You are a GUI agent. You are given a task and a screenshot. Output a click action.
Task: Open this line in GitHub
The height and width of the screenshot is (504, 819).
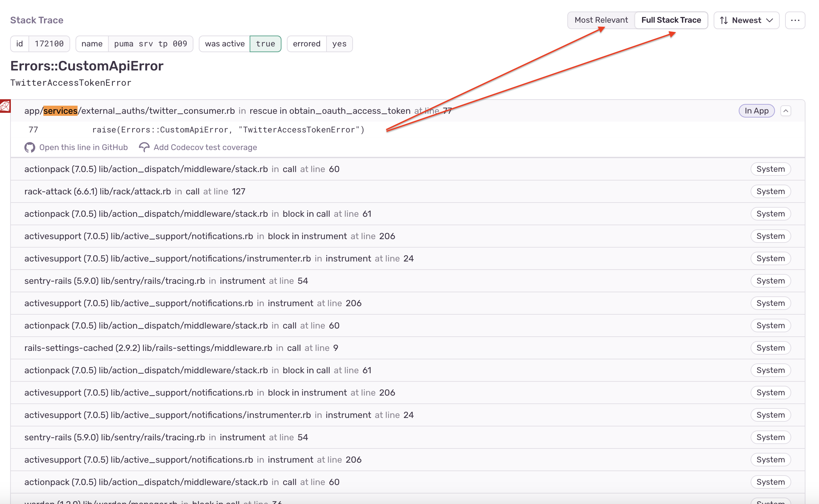(83, 147)
